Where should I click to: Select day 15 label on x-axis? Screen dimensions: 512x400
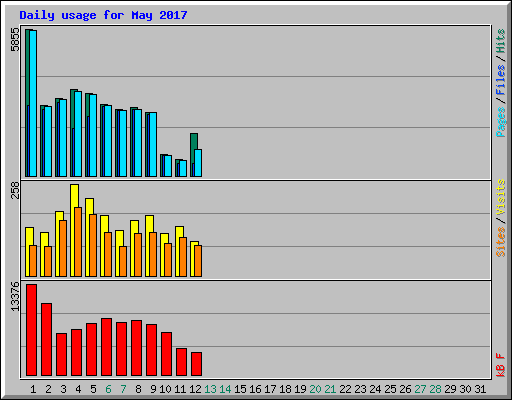pos(240,389)
